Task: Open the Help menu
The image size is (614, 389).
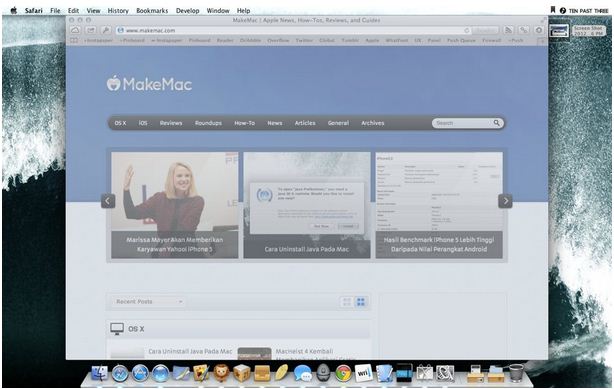Action: point(243,11)
